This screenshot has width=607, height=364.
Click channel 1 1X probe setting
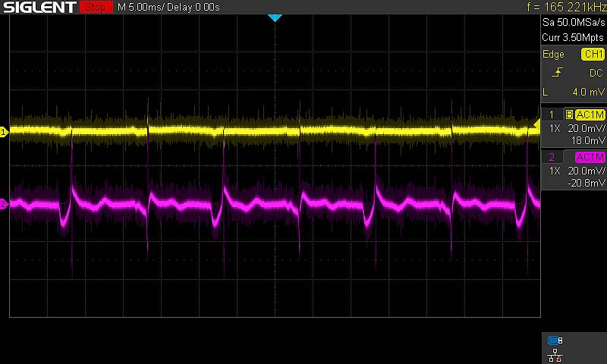click(x=555, y=128)
